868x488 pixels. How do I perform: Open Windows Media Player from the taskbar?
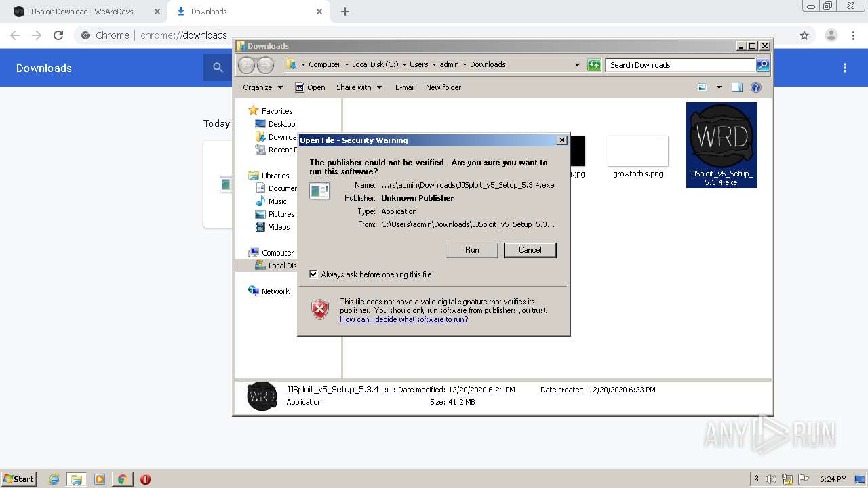tap(100, 479)
